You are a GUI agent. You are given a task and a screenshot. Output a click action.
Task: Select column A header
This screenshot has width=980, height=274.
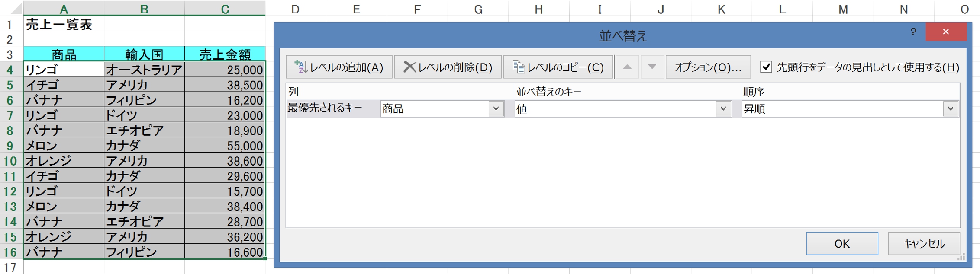[64, 9]
